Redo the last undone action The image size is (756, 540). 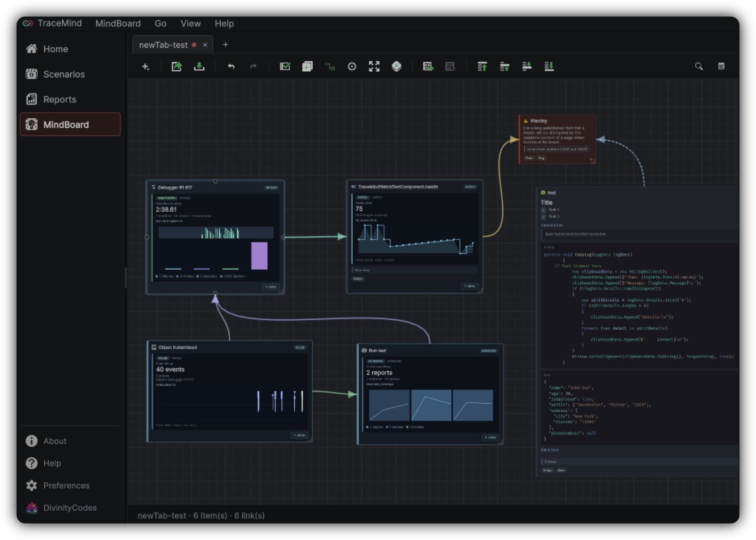tap(253, 66)
